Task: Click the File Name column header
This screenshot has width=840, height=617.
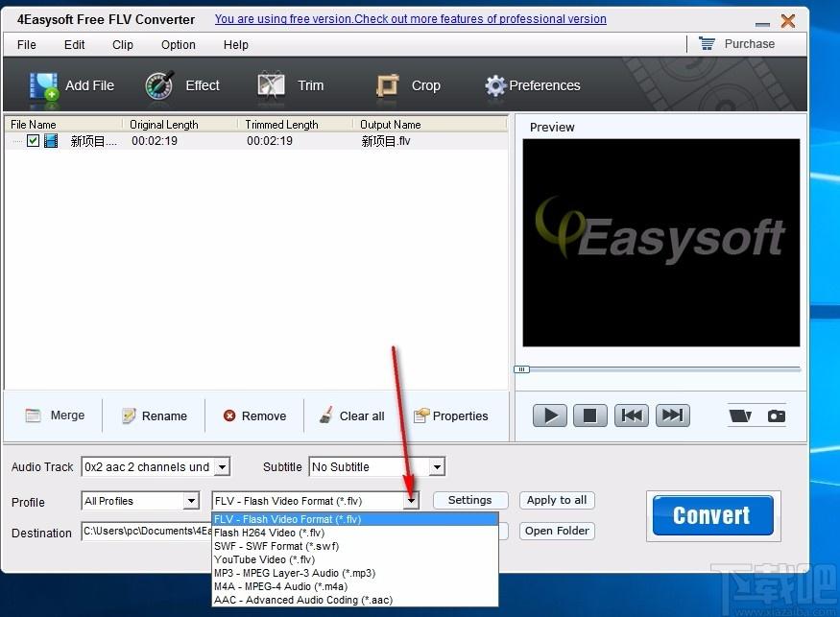Action: tap(63, 124)
